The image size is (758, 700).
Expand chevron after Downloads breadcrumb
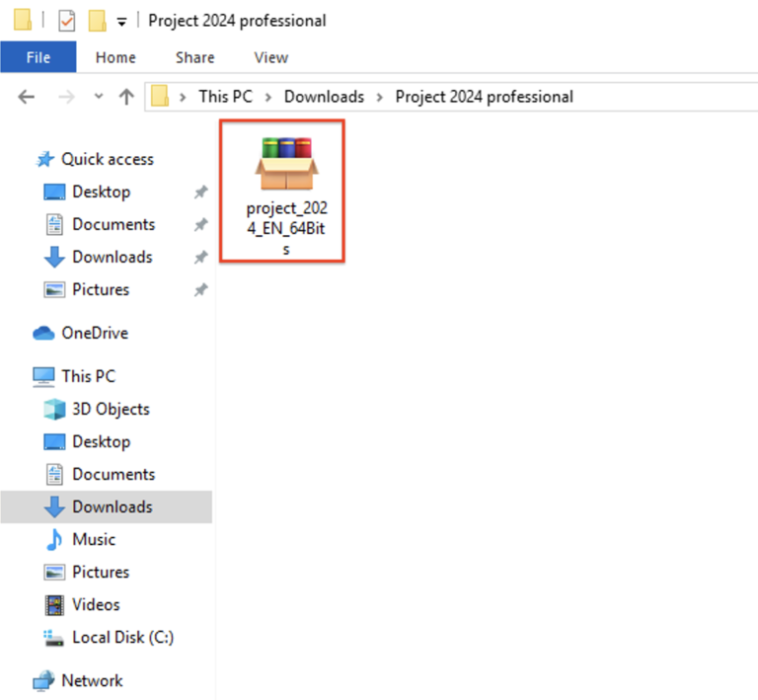380,97
